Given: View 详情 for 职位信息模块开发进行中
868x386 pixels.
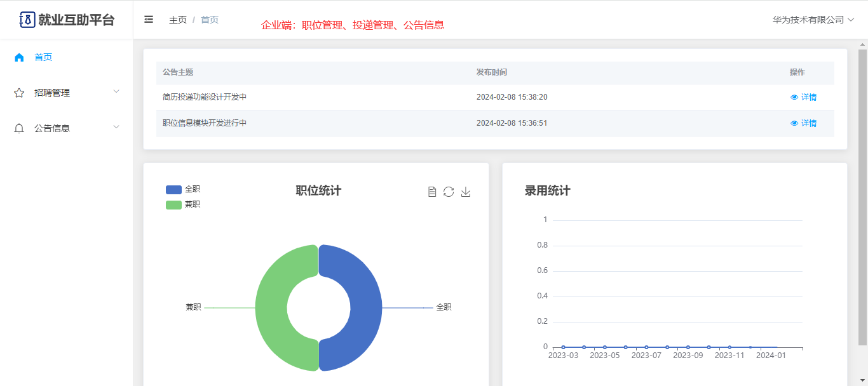Looking at the screenshot, I should click(x=804, y=123).
